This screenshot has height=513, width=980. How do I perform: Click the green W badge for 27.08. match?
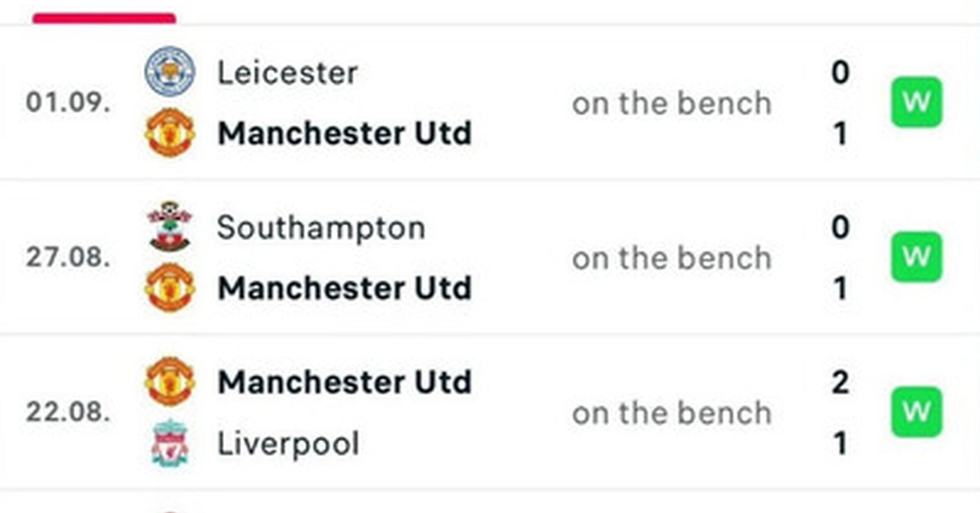tap(916, 257)
